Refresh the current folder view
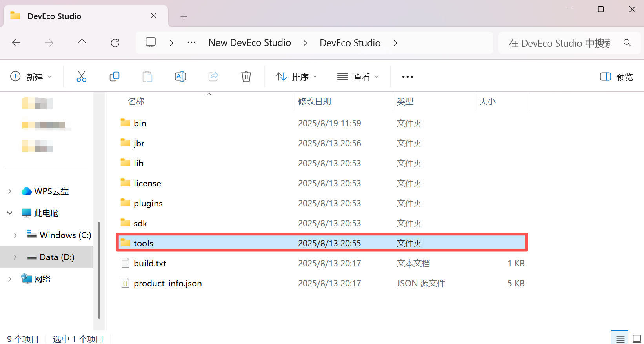The image size is (644, 344). coord(115,43)
